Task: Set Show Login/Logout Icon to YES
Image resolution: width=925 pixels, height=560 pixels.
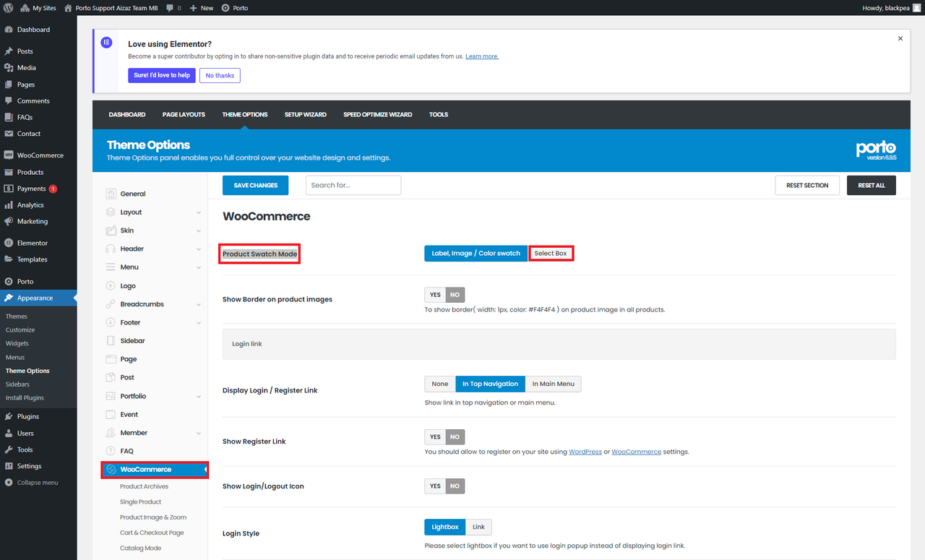Action: point(435,486)
